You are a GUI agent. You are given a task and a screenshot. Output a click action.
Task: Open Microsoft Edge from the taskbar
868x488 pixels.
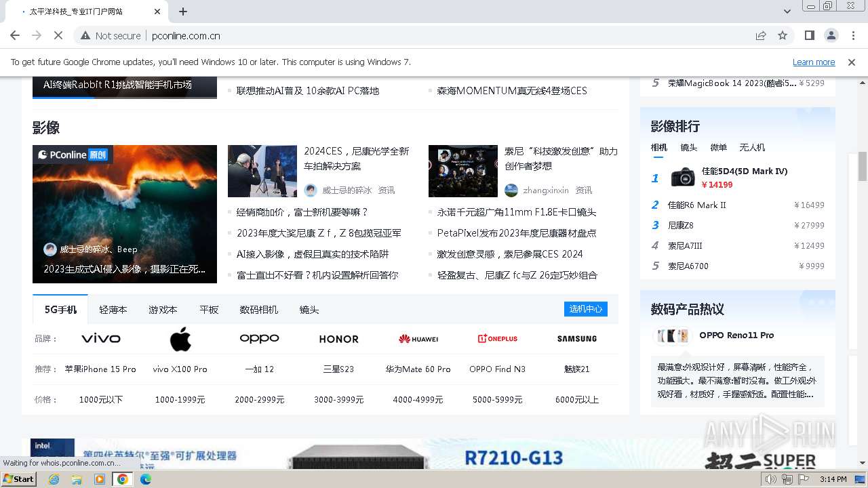[x=146, y=479]
